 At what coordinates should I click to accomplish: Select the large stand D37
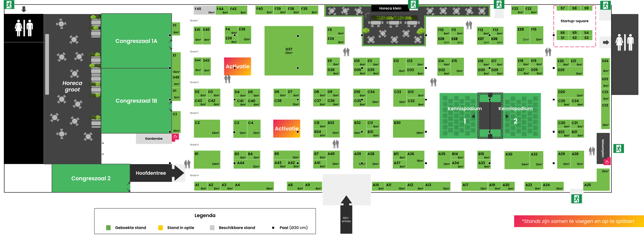pos(289,51)
